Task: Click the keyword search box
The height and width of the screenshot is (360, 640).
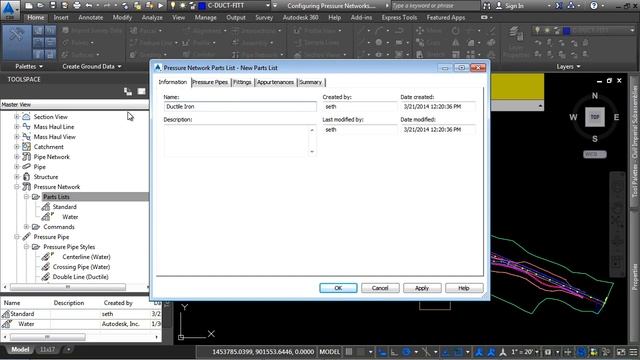Action: pos(435,6)
